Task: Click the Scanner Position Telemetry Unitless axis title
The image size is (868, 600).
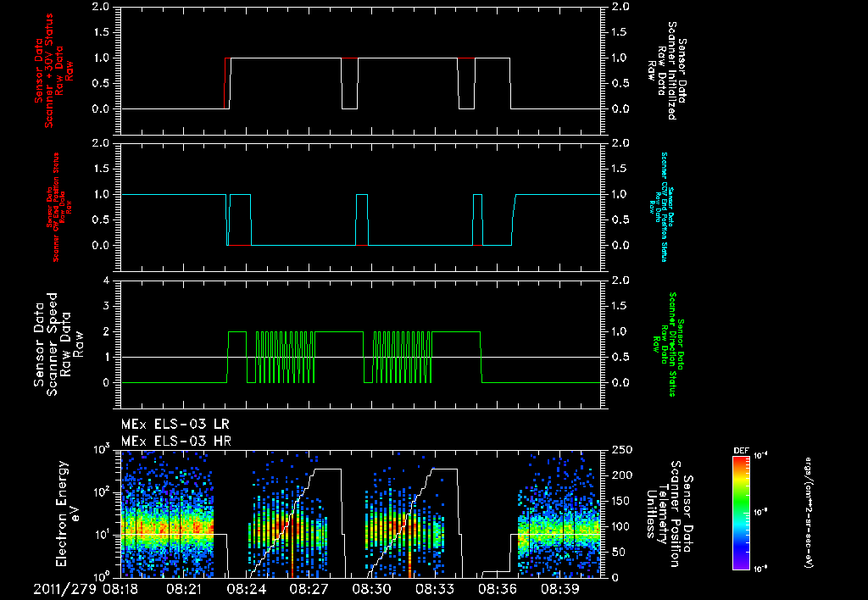Action: point(669,514)
